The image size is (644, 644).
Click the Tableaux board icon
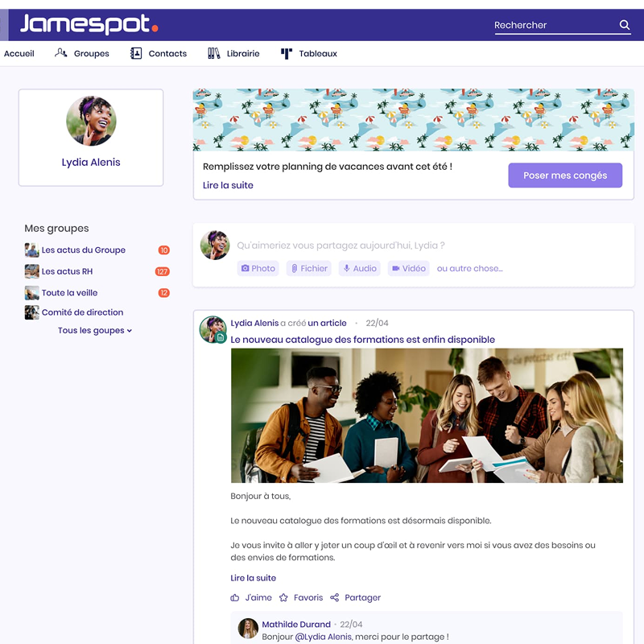(x=287, y=53)
